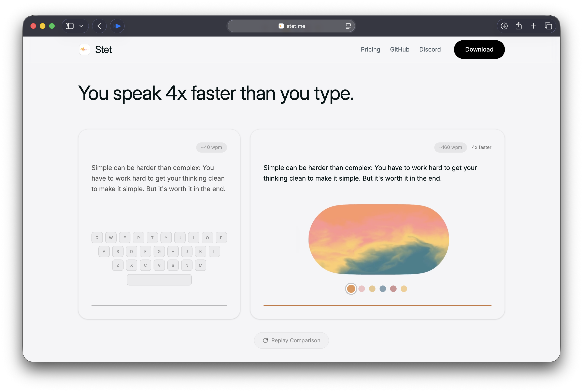Toggle the Safari sidebar icon
This screenshot has height=392, width=583.
tap(69, 26)
